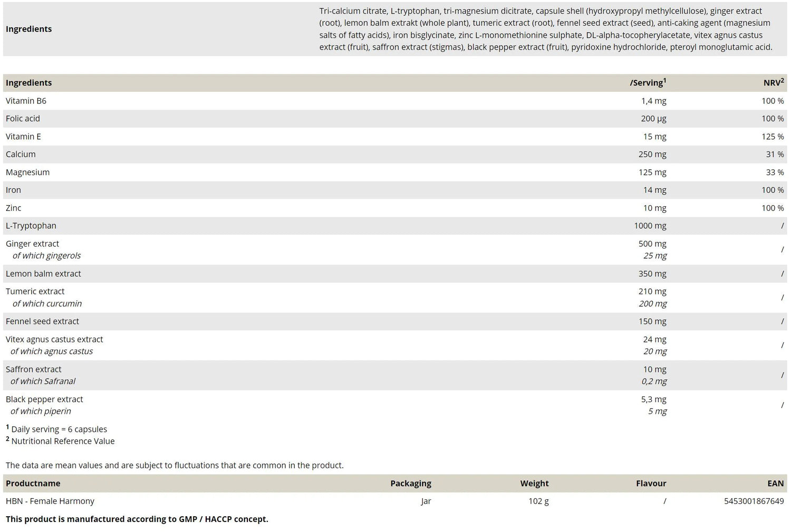Click the Zinc 10 mg value
791x532 pixels.
point(654,208)
